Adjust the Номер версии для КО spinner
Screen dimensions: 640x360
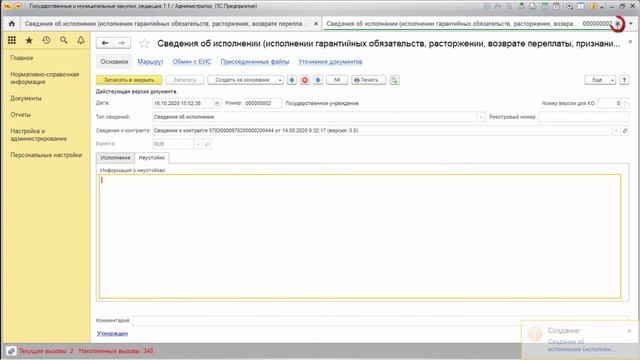[x=625, y=104]
